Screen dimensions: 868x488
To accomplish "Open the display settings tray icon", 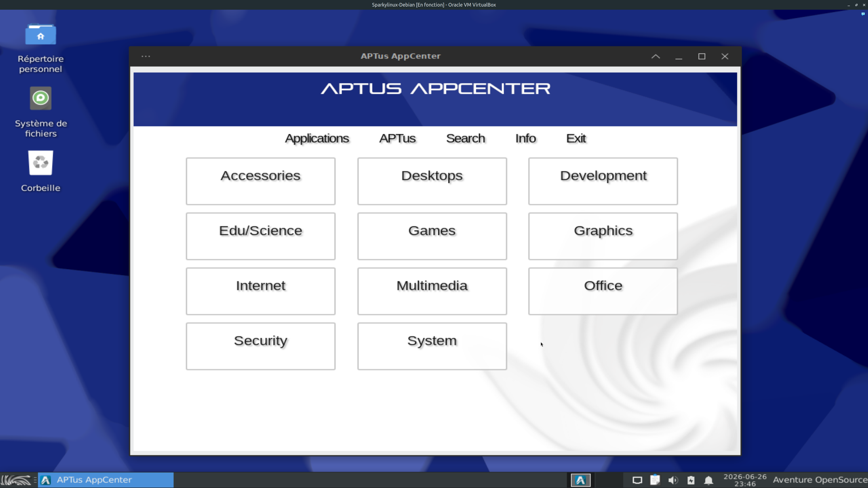I will click(637, 480).
